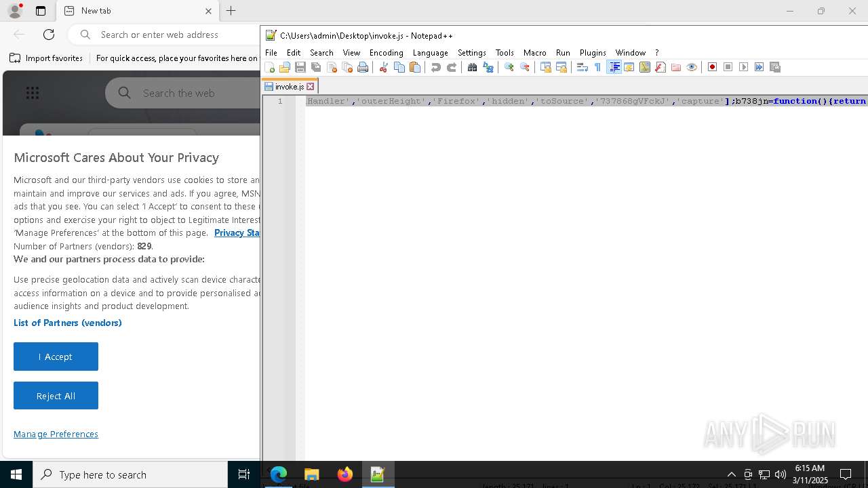The width and height of the screenshot is (868, 488).
Task: Click the New file icon in Notepad++
Action: click(270, 67)
